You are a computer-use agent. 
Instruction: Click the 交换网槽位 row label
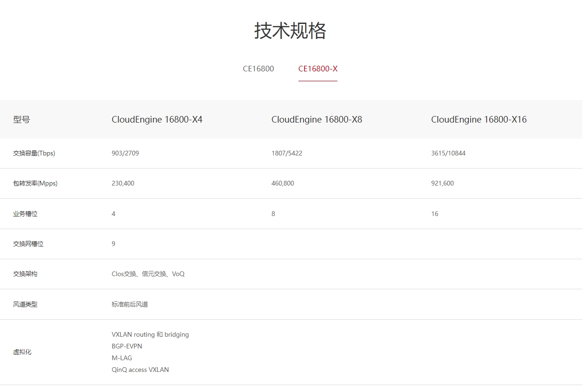click(x=28, y=244)
